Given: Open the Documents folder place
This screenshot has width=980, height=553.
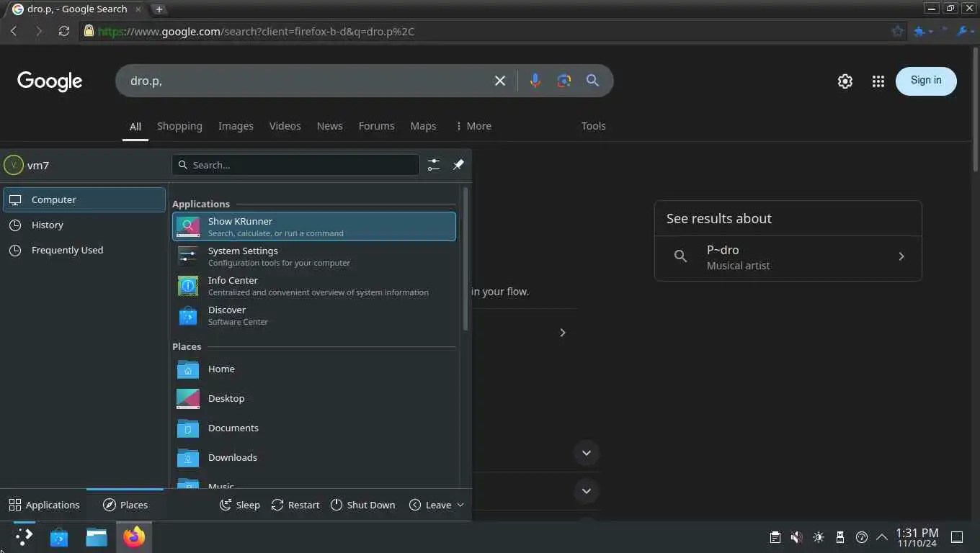Looking at the screenshot, I should [314, 428].
